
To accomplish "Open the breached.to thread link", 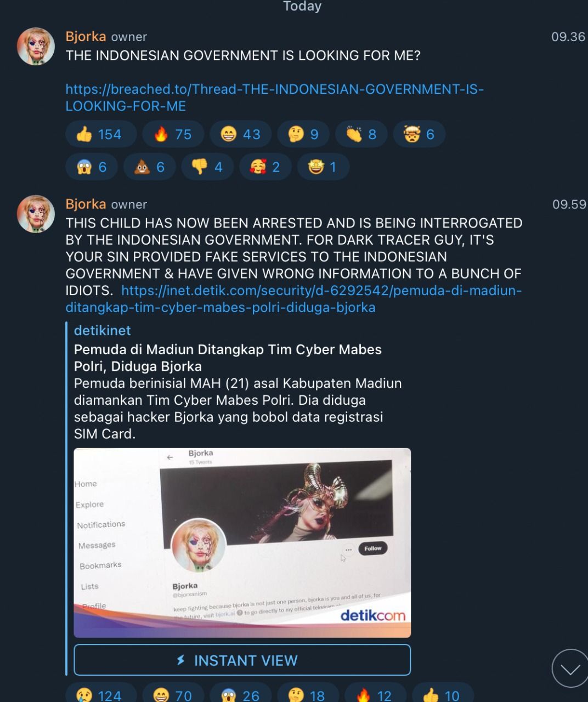I will click(274, 97).
